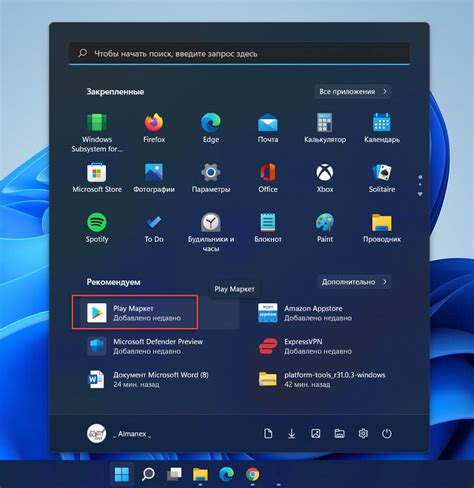Viewport: 474px width, 488px height.
Task: Open Windows Subsystem for Android
Action: 97,132
